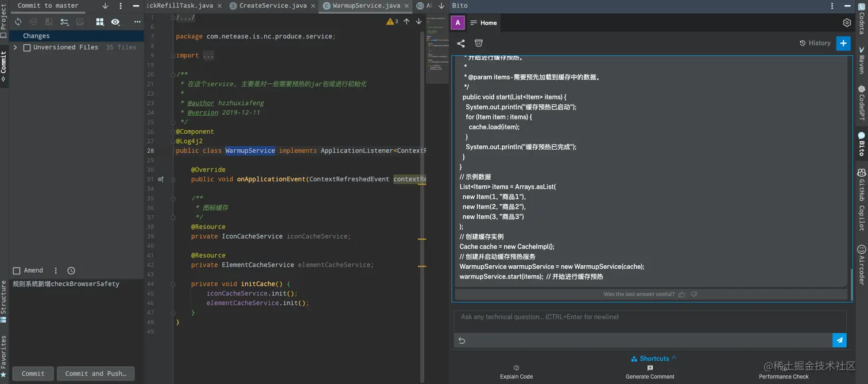
Task: Open the Changelists icon in Commit toolbar
Action: [64, 22]
